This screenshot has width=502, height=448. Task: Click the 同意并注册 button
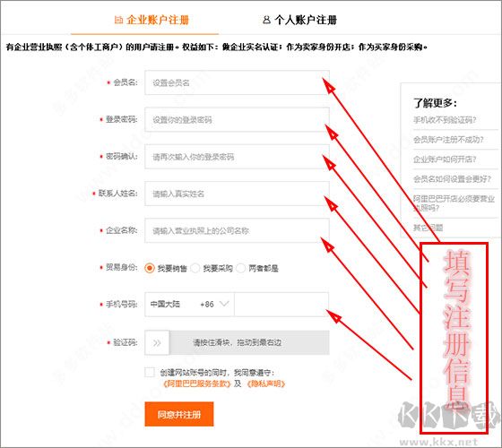click(x=179, y=414)
